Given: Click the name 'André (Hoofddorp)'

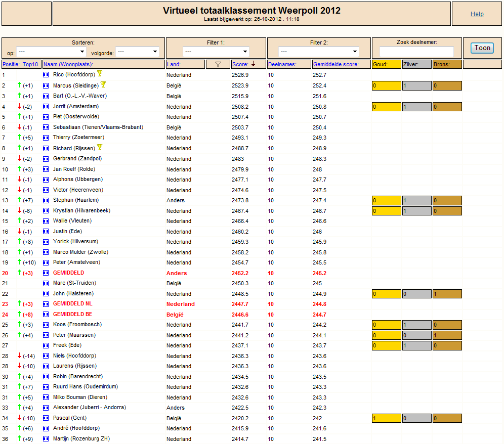Looking at the screenshot, I should coord(76,428).
